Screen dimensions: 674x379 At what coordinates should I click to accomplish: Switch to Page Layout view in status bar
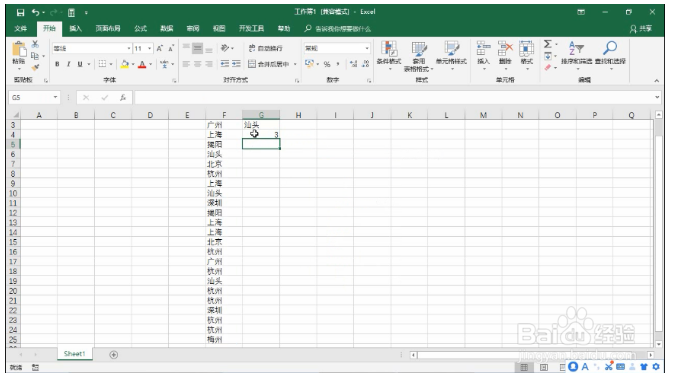coord(544,367)
